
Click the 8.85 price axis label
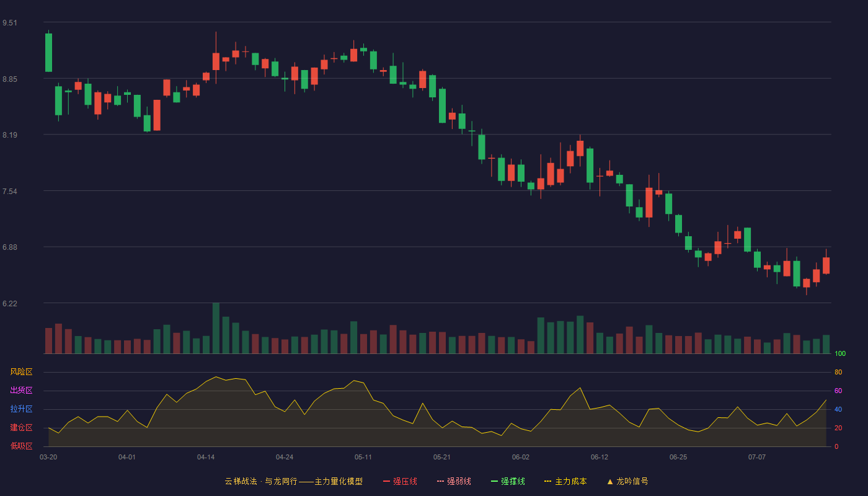pyautogui.click(x=10, y=79)
